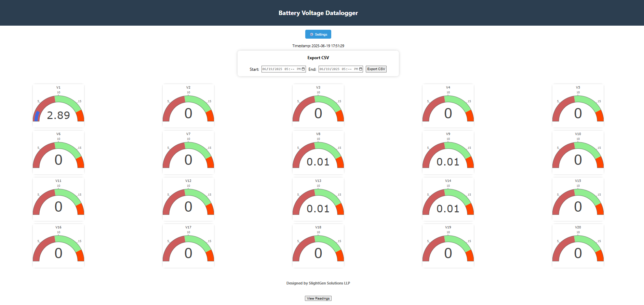Select the V7 voltage gauge
This screenshot has width=644, height=305.
point(188,152)
